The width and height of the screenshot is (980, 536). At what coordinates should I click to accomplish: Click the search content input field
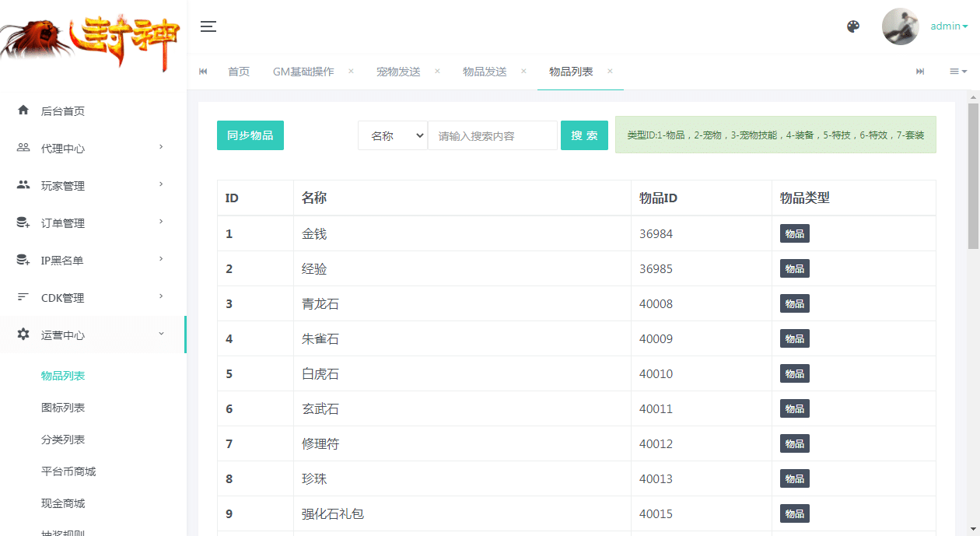(x=492, y=135)
